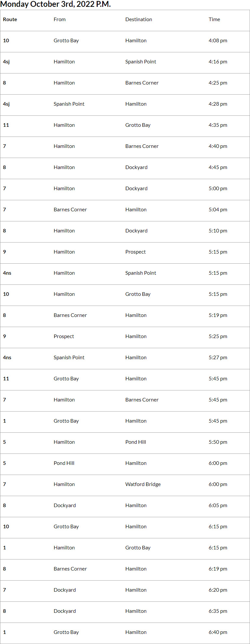
Task: Click the 6:40 pm time cell
Action: [218, 632]
